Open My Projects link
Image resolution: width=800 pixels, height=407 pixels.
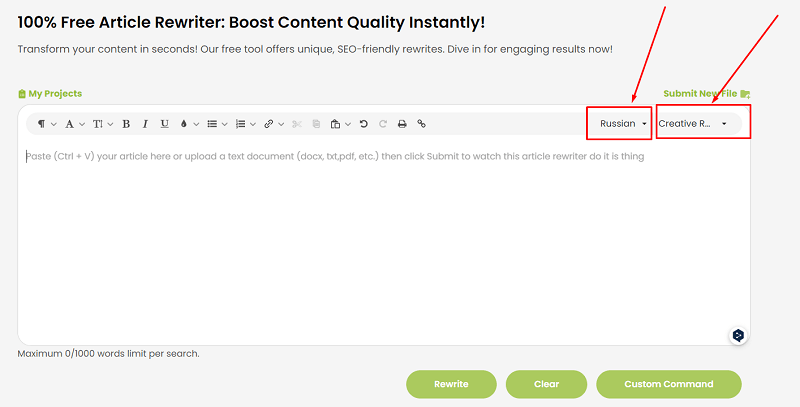(55, 94)
